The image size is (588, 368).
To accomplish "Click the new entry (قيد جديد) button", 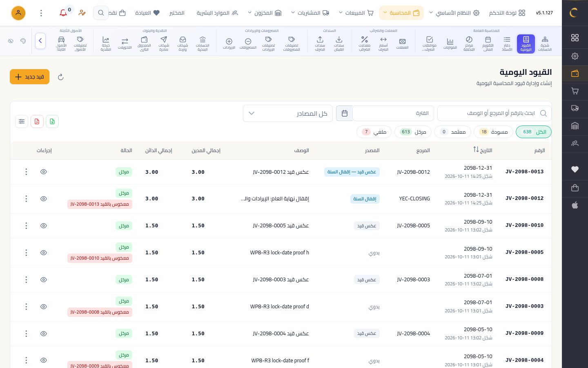I will [29, 77].
